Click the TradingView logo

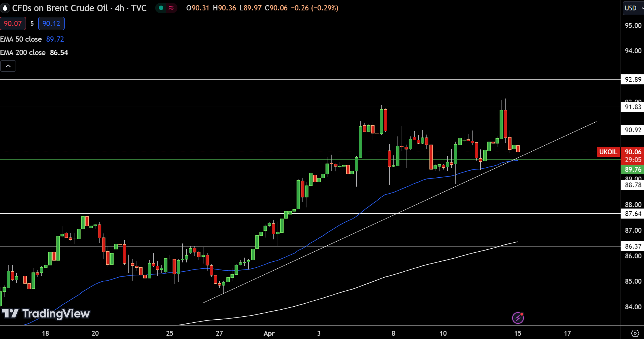(x=46, y=314)
